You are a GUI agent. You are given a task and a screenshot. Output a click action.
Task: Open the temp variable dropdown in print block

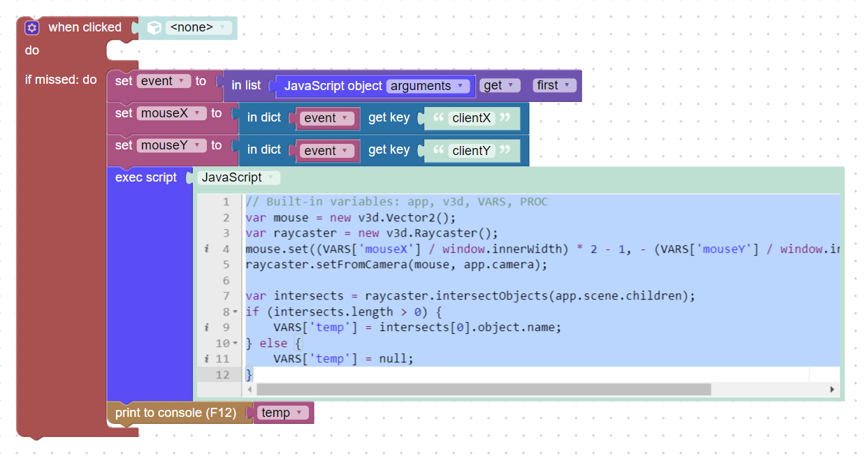pos(283,413)
